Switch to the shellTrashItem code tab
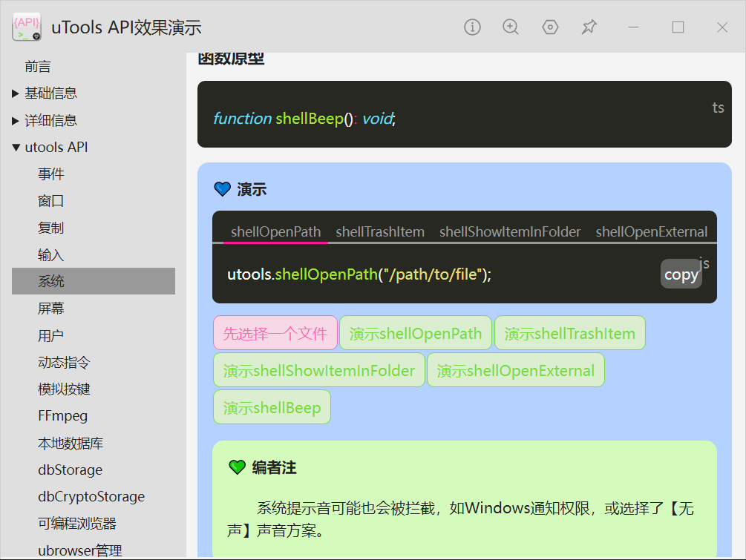Viewport: 746px width, 560px height. (379, 231)
